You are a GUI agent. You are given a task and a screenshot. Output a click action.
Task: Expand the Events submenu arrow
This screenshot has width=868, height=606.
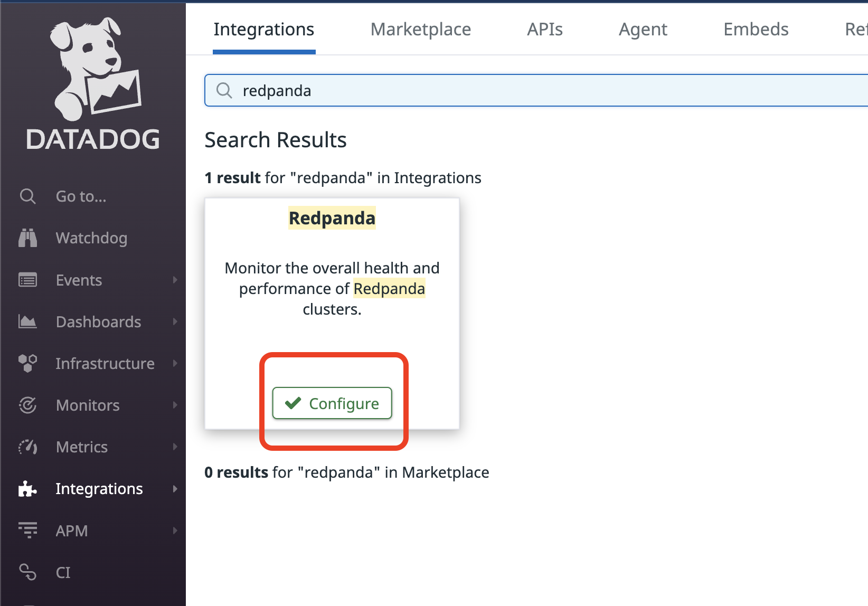[175, 280]
